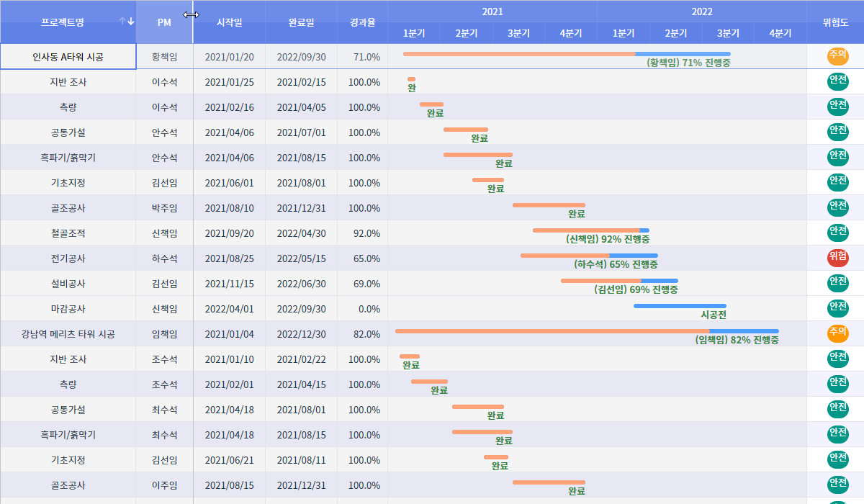Click the 2021/01/20 start date cell
Image resolution: width=864 pixels, height=504 pixels.
[x=229, y=56]
